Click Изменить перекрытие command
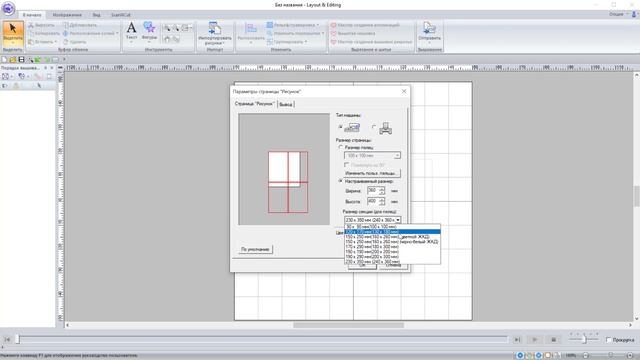Image resolution: width=640 pixels, height=360 pixels. tap(296, 33)
